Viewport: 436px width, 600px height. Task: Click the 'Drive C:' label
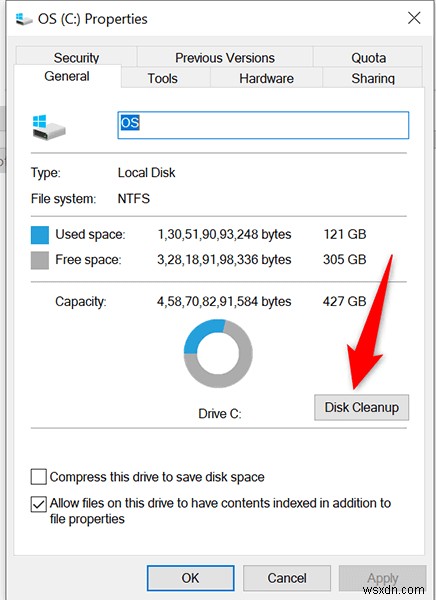click(x=220, y=414)
